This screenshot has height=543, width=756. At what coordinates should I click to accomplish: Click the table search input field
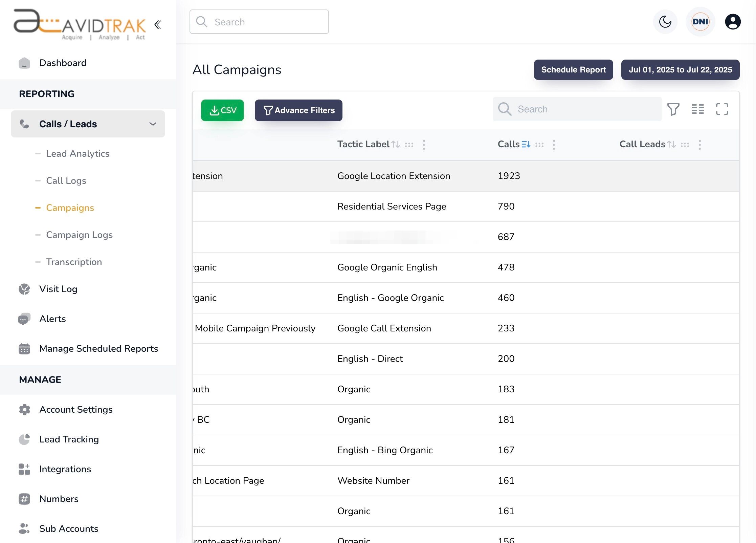(577, 109)
